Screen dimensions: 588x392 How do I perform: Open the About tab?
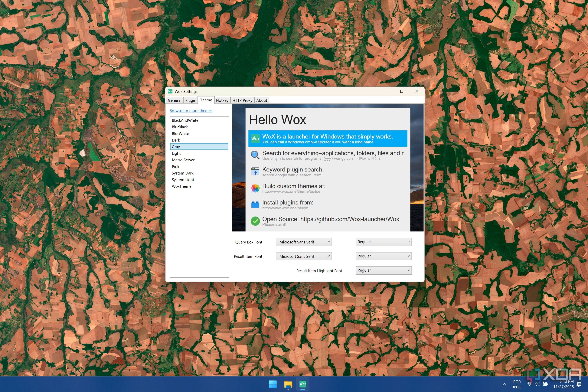(262, 100)
